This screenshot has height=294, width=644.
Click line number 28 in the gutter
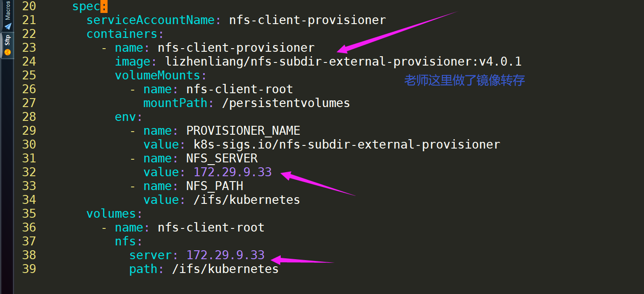(29, 117)
